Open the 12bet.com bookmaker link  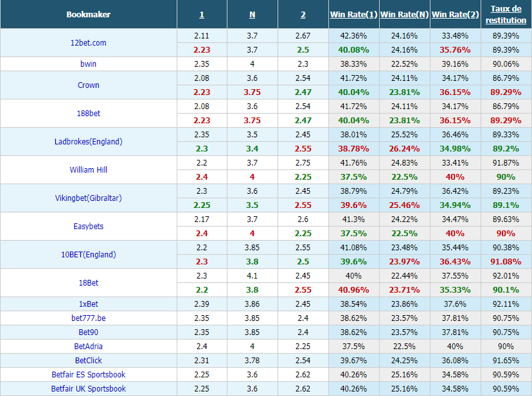click(88, 43)
